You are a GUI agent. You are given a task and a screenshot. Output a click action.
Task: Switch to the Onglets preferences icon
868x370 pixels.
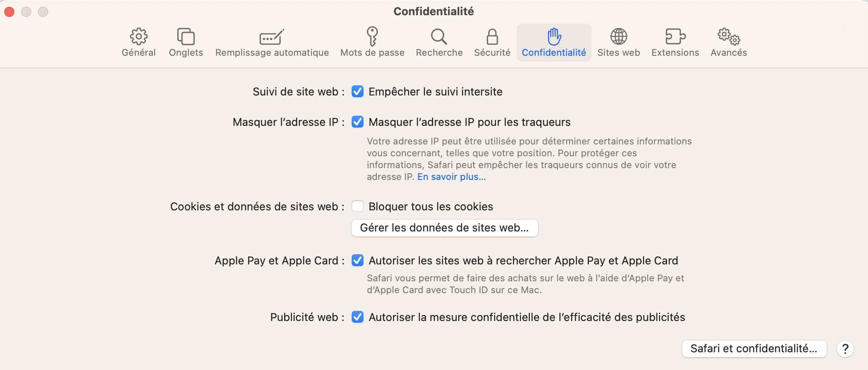(x=186, y=37)
